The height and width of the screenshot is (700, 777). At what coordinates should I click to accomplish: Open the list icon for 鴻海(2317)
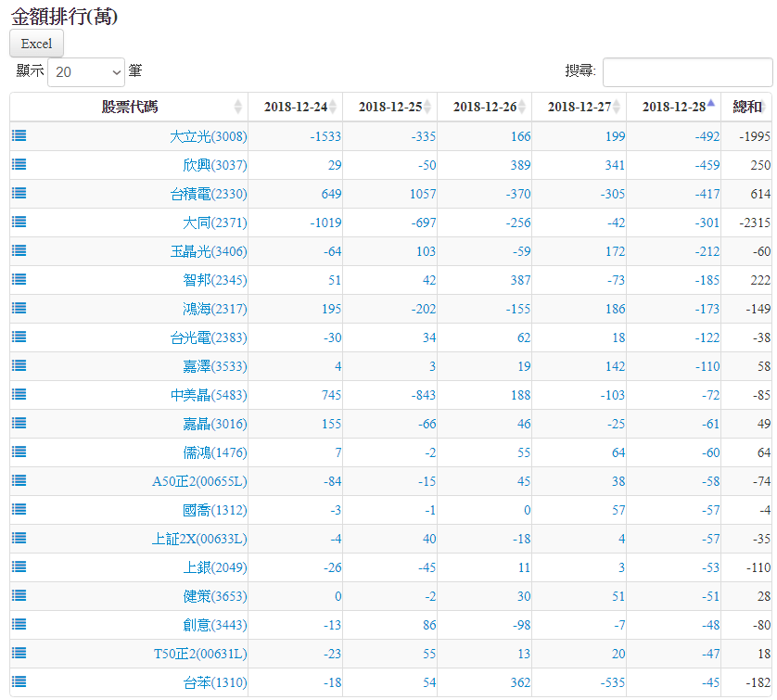point(19,308)
